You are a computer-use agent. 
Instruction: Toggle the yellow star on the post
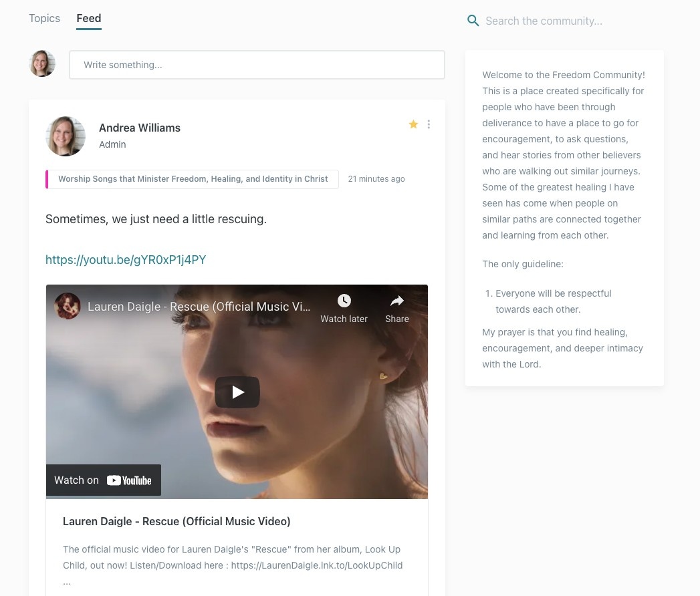(x=413, y=124)
